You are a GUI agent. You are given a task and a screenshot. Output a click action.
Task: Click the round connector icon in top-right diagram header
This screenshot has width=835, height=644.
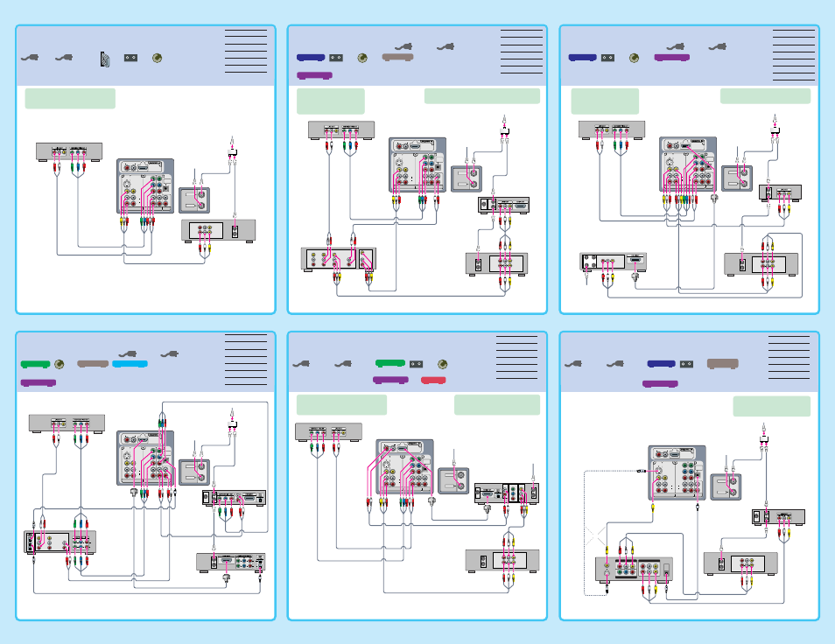point(635,58)
